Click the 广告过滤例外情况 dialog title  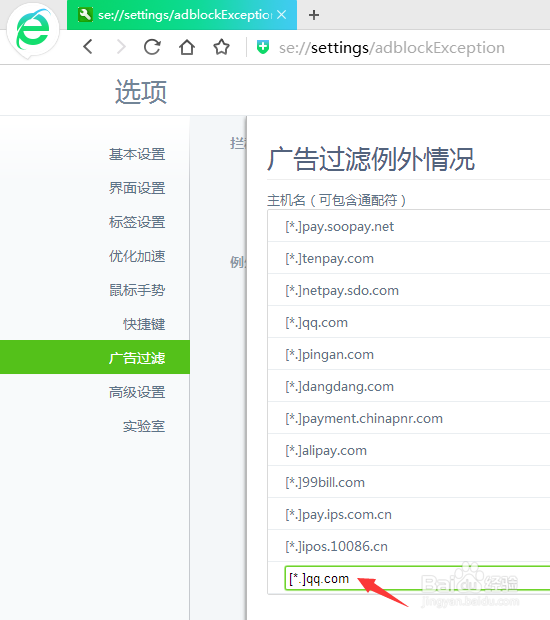pos(371,159)
